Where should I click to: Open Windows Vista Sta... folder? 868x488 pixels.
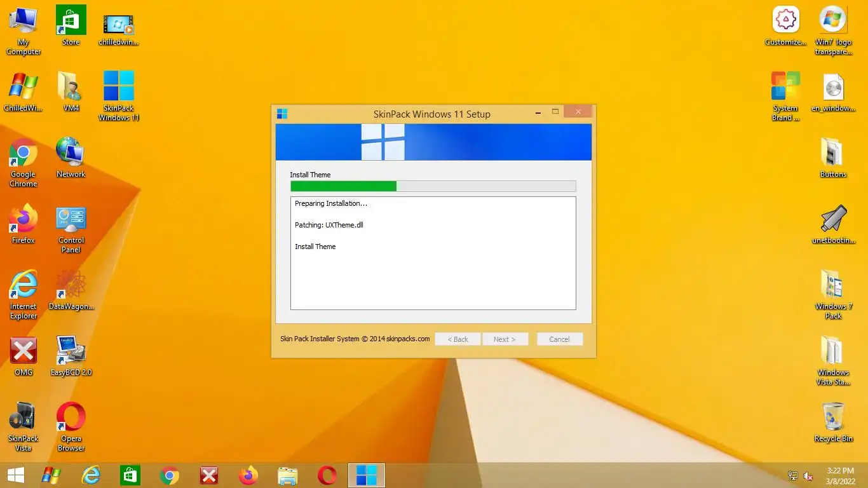[x=833, y=361]
